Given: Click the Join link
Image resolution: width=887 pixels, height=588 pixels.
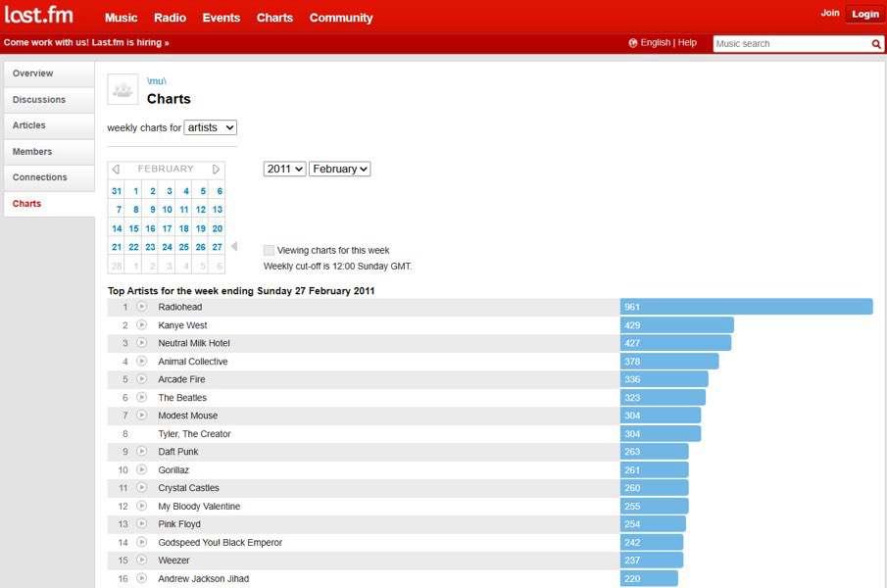Looking at the screenshot, I should coord(830,13).
